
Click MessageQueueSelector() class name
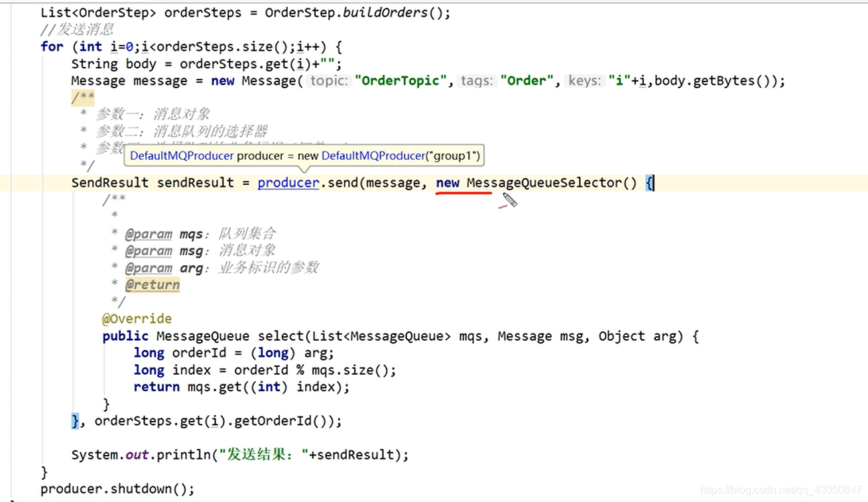552,183
